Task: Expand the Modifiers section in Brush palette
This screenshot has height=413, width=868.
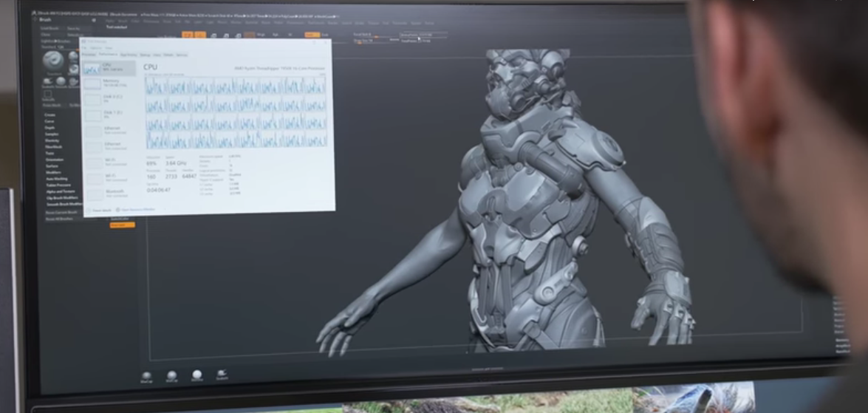Action: (x=53, y=172)
